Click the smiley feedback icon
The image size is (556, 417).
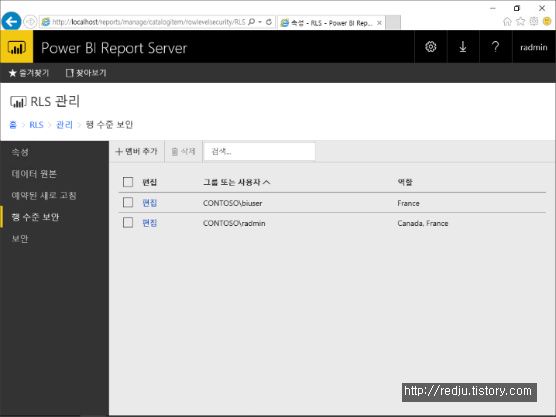[x=547, y=22]
